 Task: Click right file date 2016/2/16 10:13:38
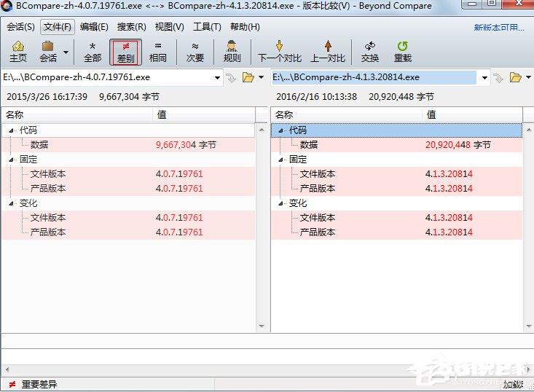point(316,97)
